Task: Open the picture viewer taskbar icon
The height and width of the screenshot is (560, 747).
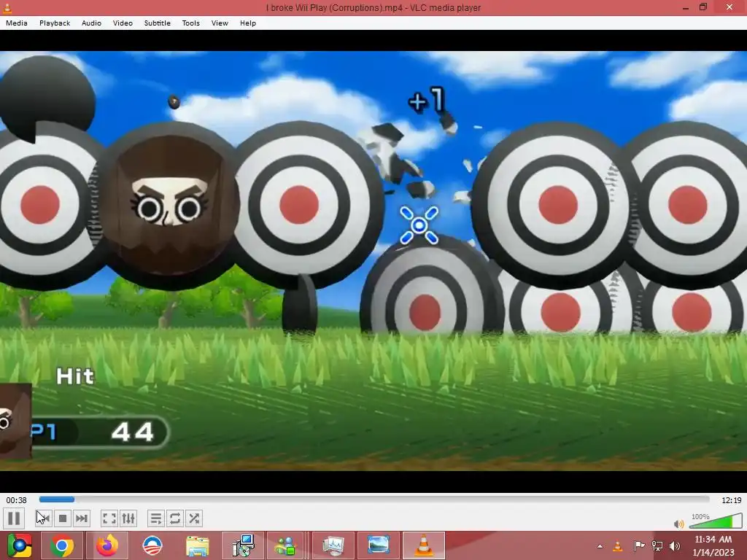Action: 379,545
